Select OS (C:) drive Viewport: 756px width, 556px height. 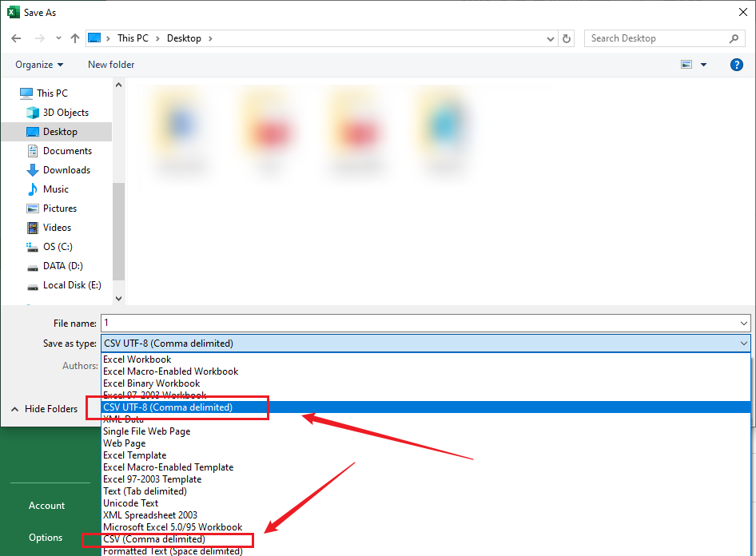pos(58,247)
